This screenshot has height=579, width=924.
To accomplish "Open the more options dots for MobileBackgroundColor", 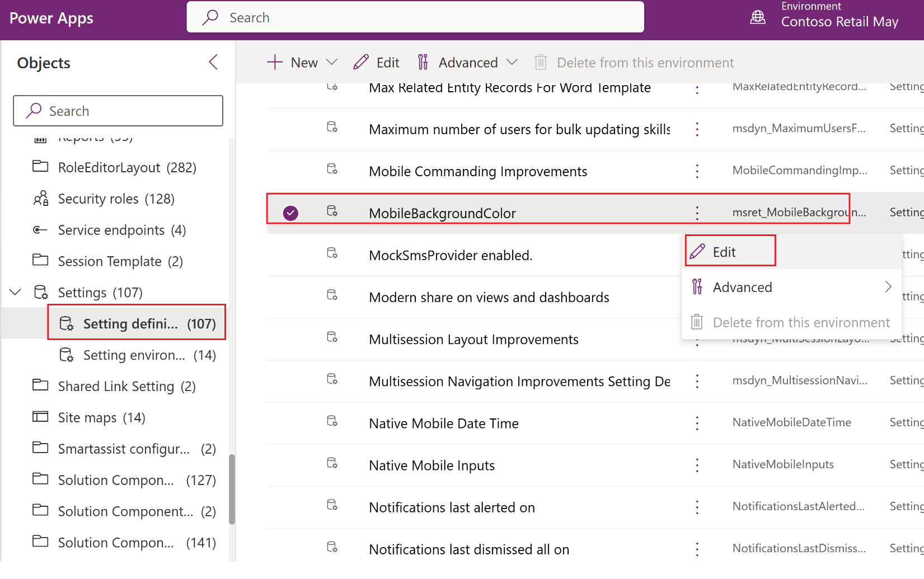I will (x=697, y=213).
